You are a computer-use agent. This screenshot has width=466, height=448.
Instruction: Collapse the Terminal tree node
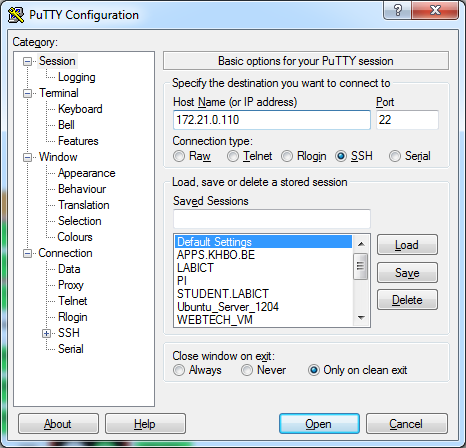pos(27,93)
